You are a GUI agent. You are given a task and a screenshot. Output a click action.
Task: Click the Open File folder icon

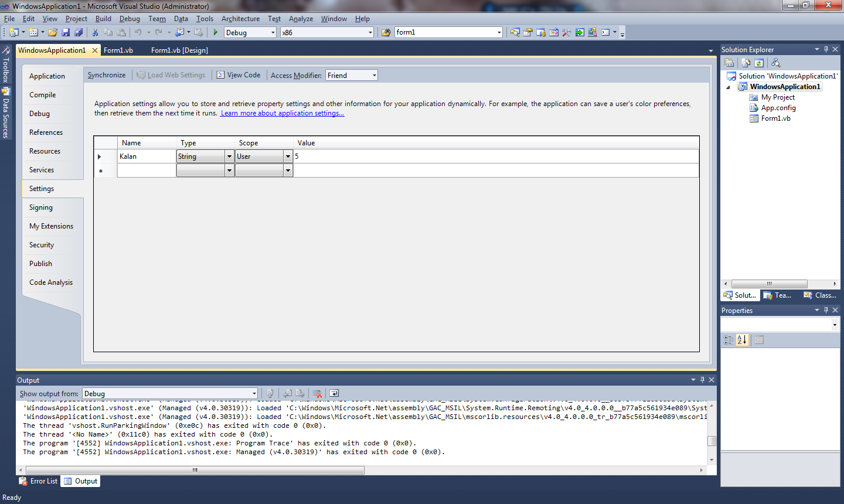(53, 32)
